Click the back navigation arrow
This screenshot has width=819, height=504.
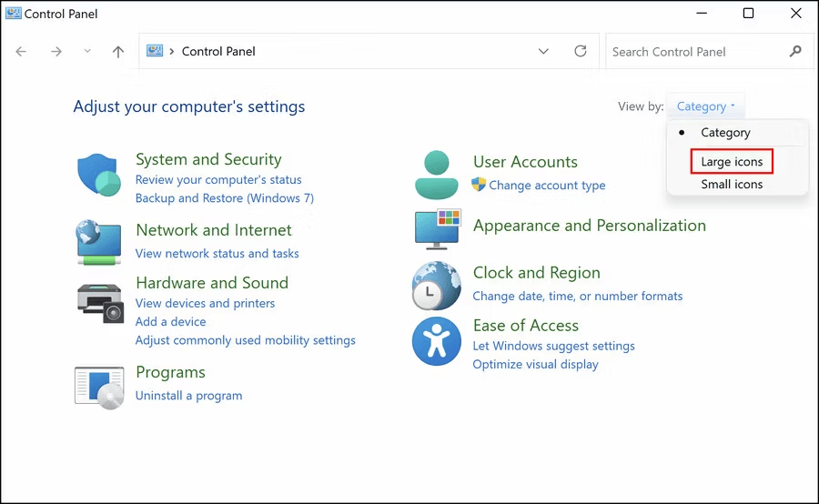click(21, 51)
